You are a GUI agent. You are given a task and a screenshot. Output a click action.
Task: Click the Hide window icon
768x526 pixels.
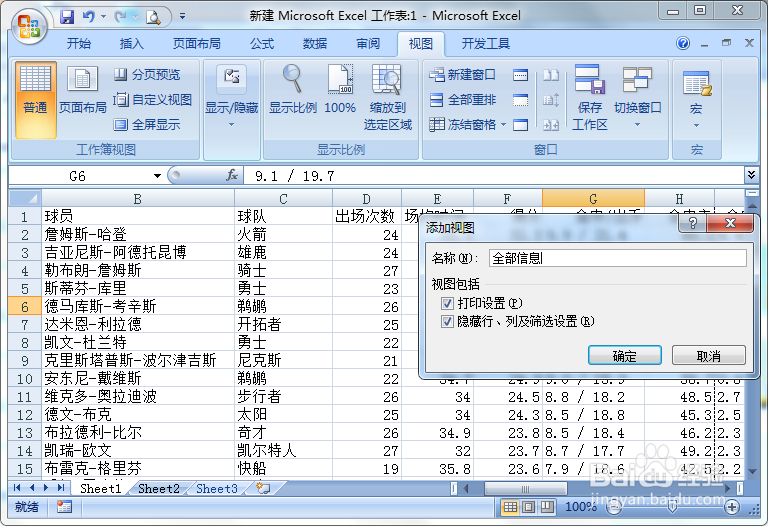click(520, 100)
